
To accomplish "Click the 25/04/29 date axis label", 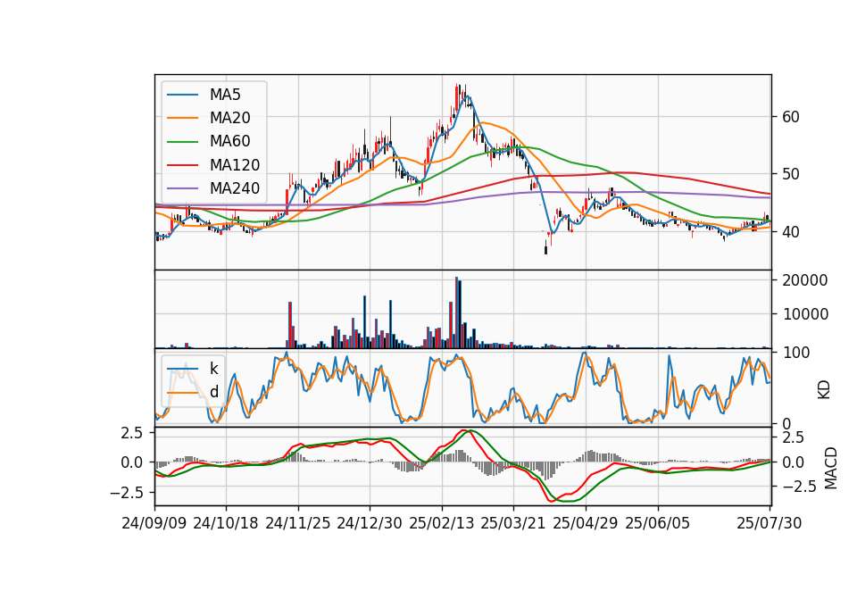I will click(586, 523).
